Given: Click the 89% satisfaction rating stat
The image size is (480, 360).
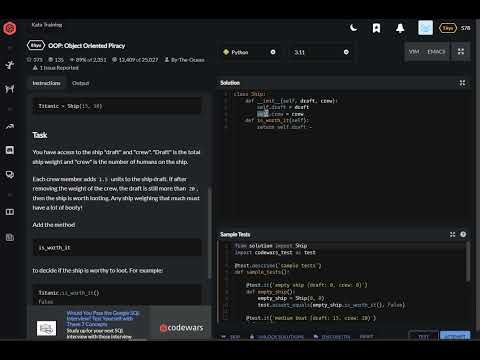Looking at the screenshot, I should tap(88, 60).
